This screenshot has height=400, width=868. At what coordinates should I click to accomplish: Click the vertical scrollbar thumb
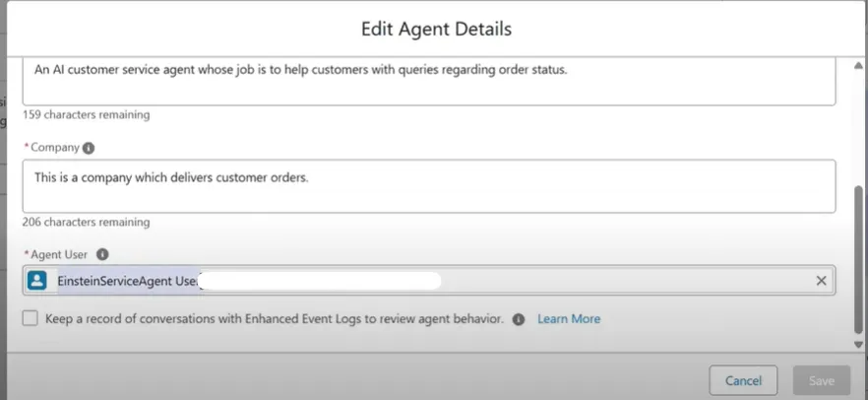pos(860,258)
